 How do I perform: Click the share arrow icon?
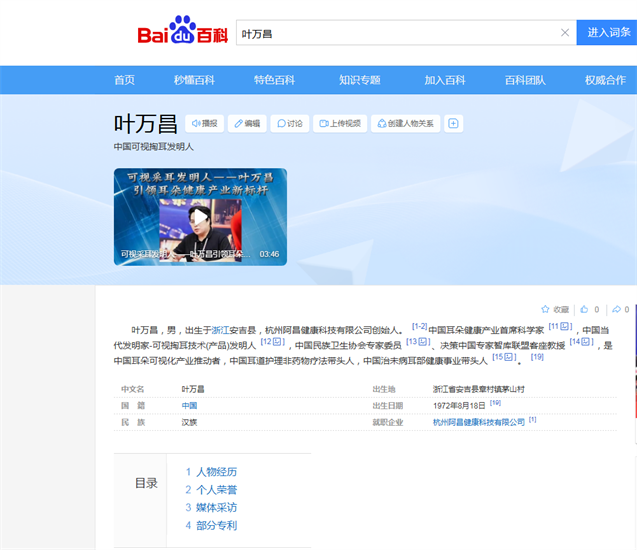click(616, 310)
